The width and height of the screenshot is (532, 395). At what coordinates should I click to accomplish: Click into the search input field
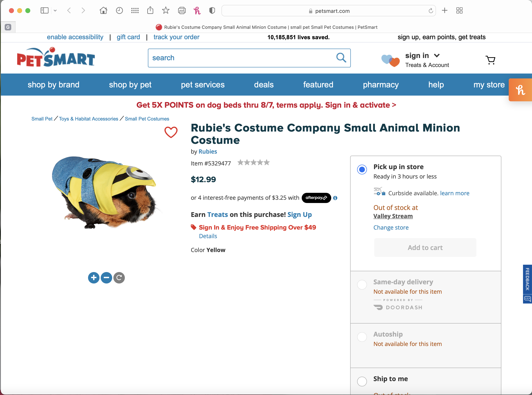(x=242, y=58)
